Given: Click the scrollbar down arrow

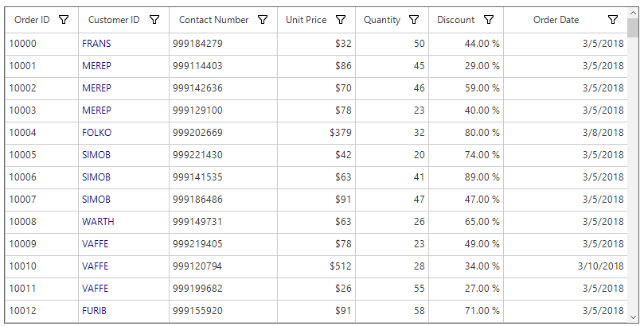Looking at the screenshot, I should [633, 316].
